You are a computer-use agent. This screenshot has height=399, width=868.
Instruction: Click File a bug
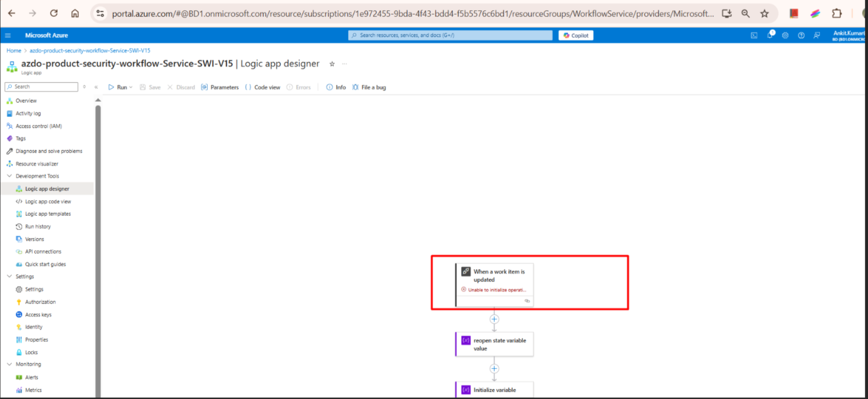point(369,87)
